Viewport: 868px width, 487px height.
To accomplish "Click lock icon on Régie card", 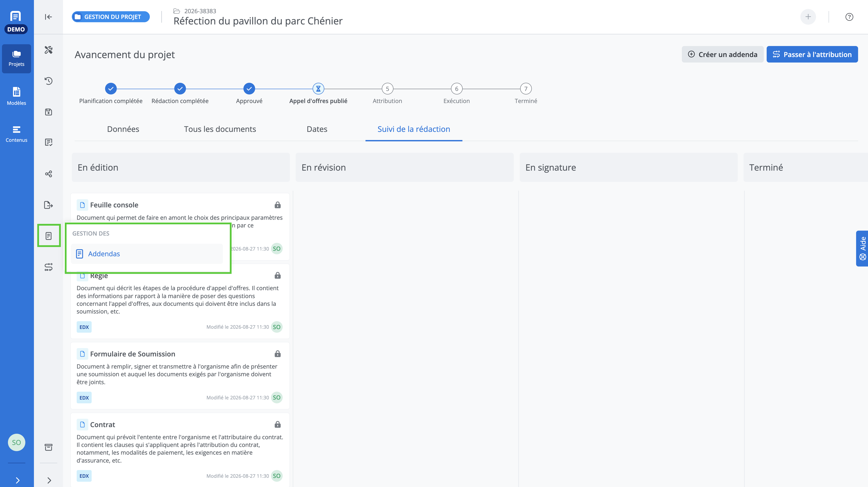I will tap(277, 275).
